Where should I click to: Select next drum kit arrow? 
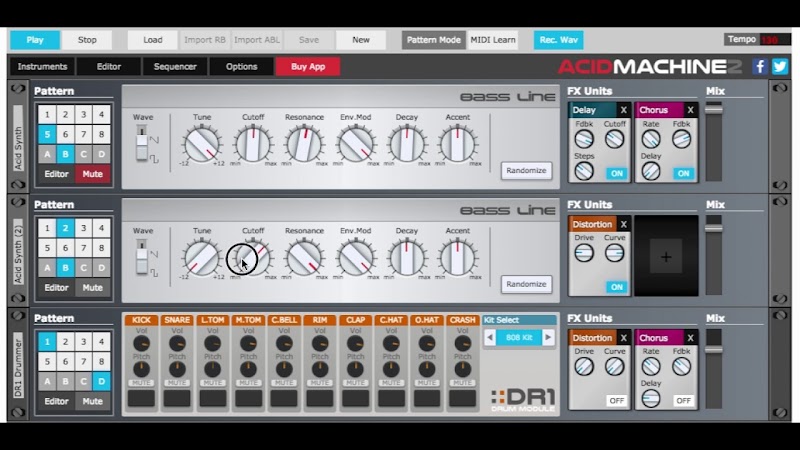(x=548, y=337)
